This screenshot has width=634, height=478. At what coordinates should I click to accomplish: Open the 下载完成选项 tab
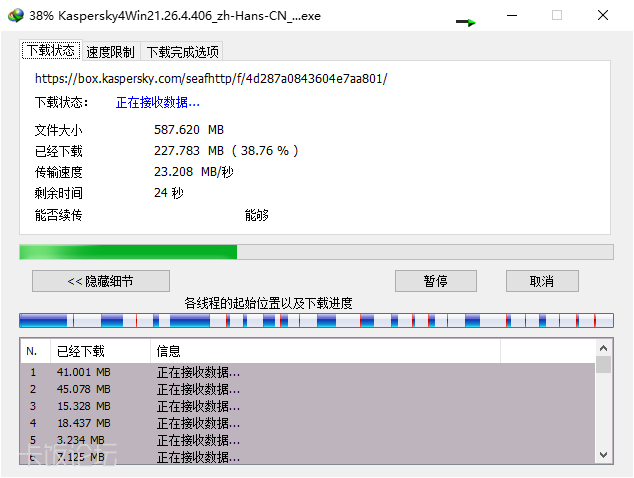pyautogui.click(x=182, y=52)
